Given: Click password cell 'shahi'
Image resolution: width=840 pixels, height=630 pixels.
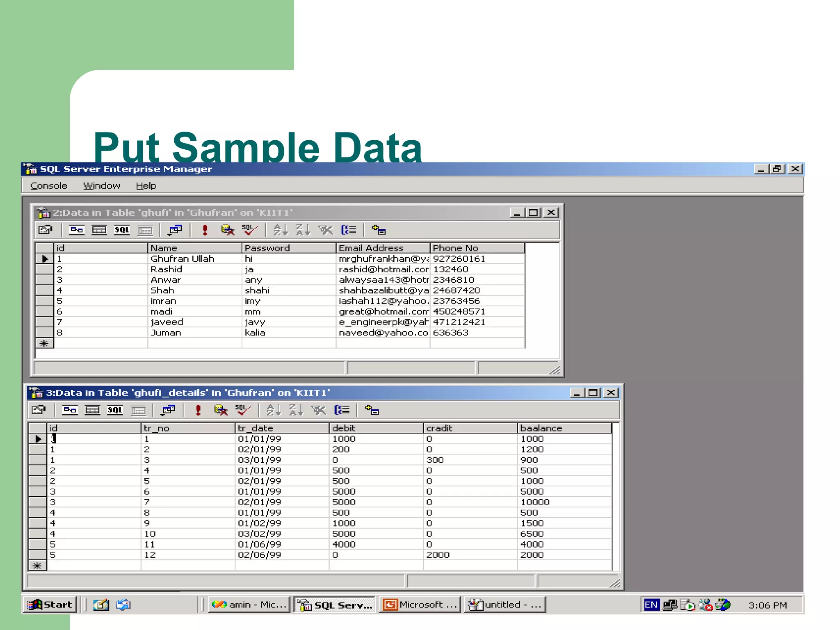Looking at the screenshot, I should 289,290.
